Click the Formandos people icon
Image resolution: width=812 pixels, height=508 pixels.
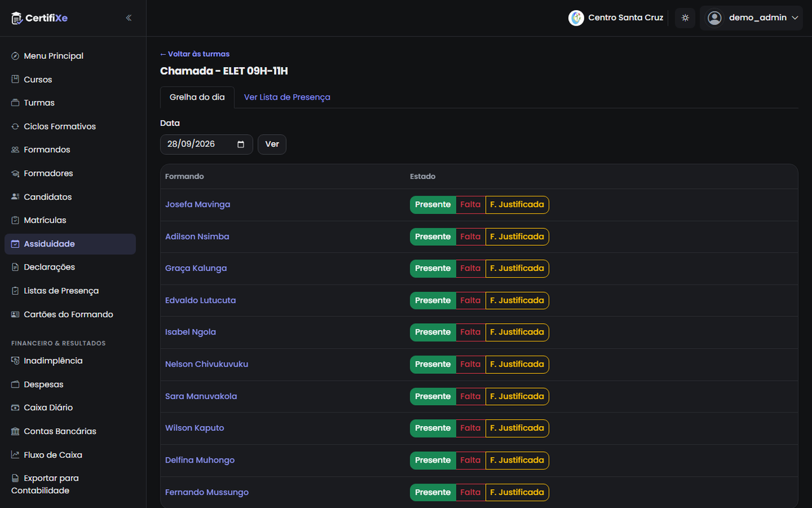pos(16,150)
